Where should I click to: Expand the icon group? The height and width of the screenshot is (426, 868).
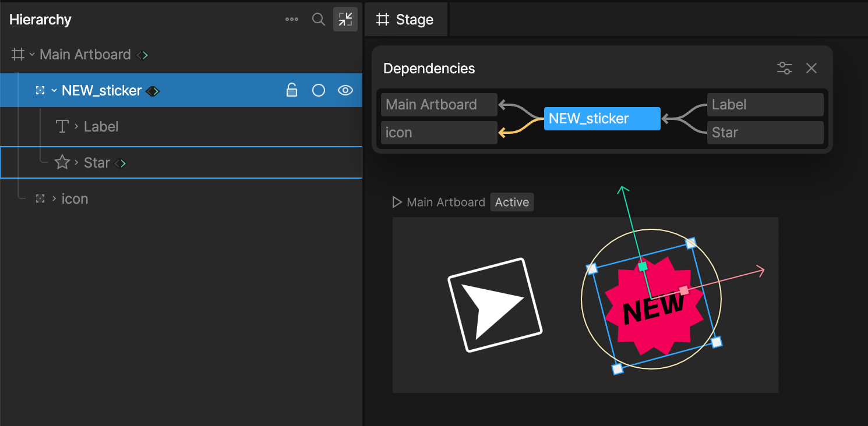click(x=54, y=198)
